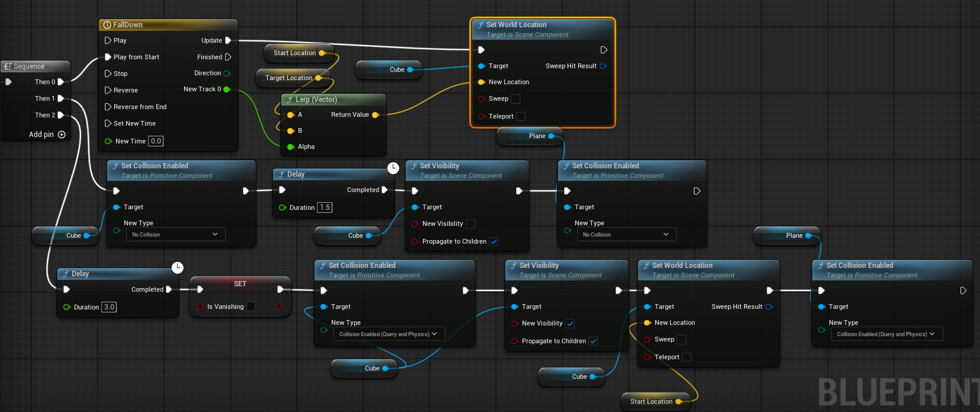
Task: Click the Then 2 pin on Sequence
Action: point(60,115)
